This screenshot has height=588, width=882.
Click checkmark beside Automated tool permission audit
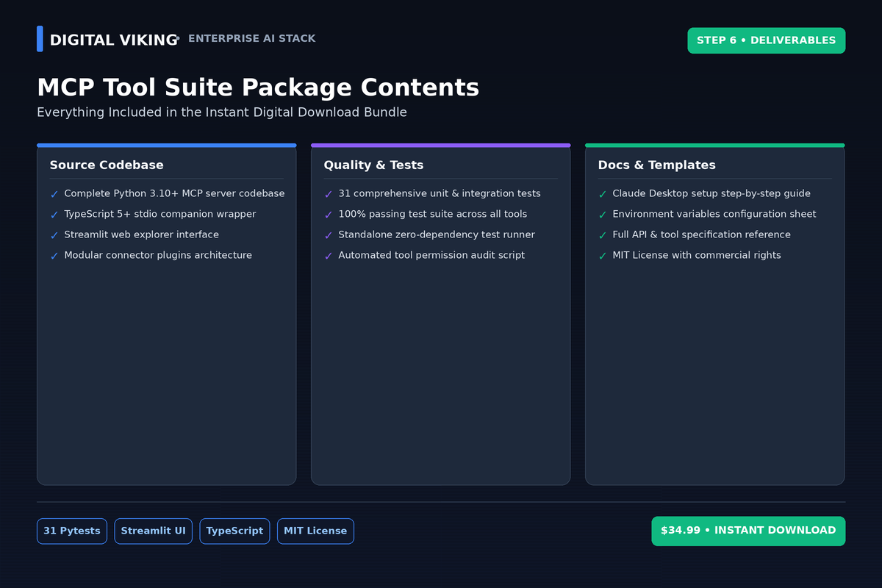click(329, 256)
